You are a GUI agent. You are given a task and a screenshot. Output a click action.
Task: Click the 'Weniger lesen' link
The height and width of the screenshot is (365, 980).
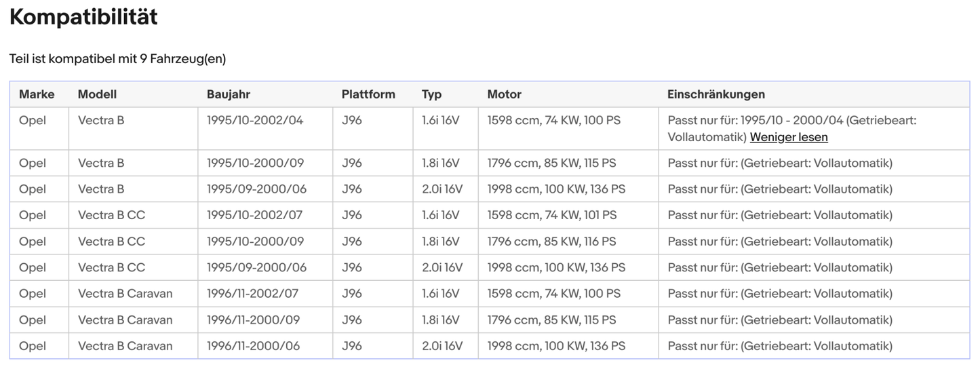pyautogui.click(x=788, y=137)
